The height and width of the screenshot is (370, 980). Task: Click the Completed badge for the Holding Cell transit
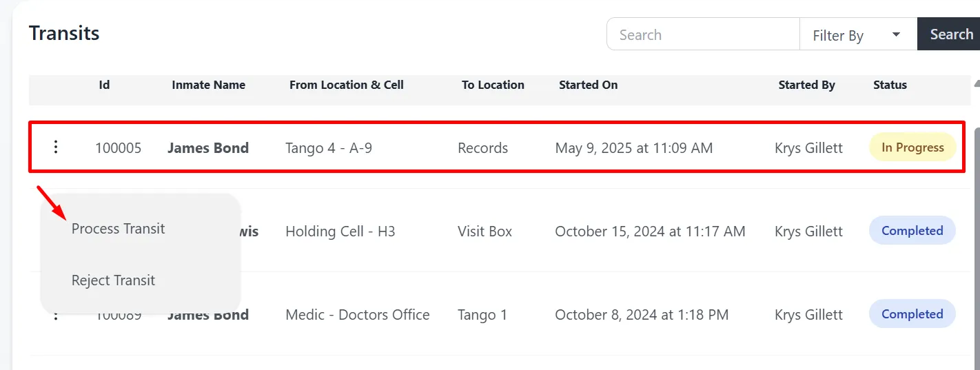[x=912, y=231]
